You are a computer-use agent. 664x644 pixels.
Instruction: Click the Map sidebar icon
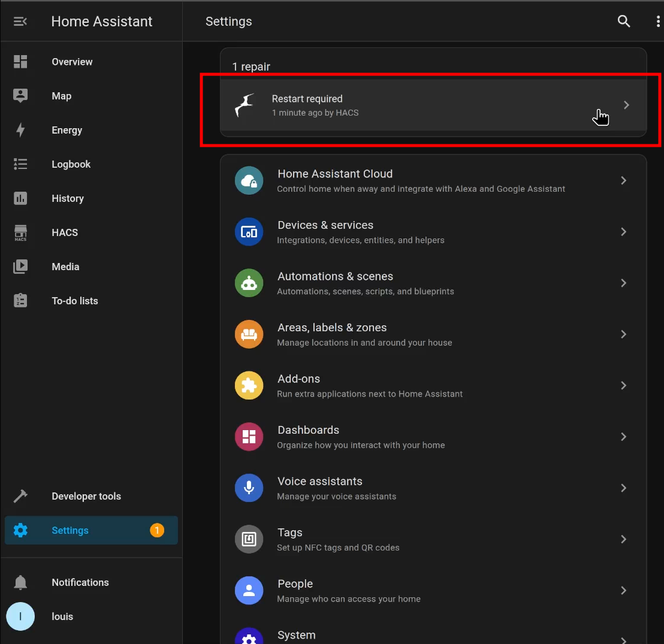coord(20,96)
